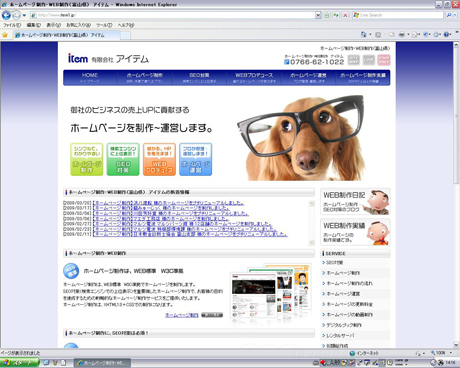
Task: Open the ヘルプ menu
Action: click(126, 25)
